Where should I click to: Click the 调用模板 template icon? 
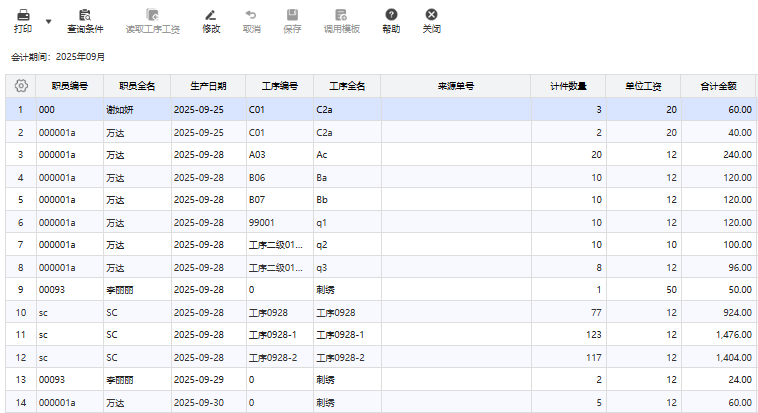[341, 15]
